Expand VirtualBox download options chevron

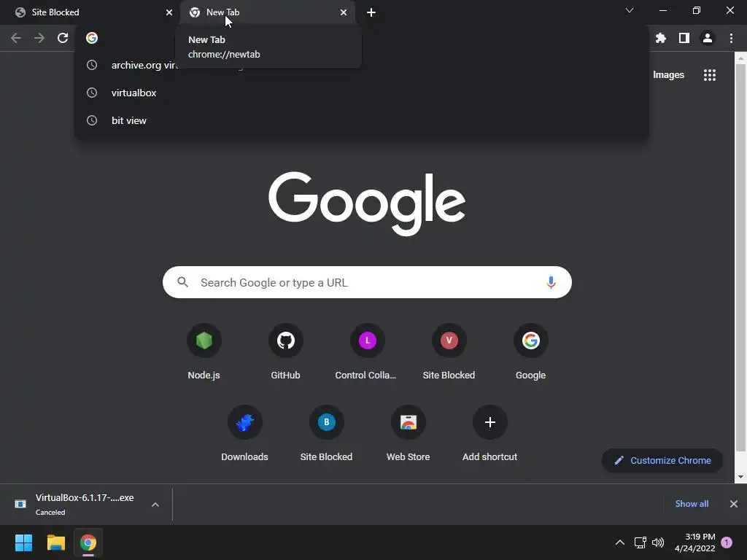coord(155,505)
